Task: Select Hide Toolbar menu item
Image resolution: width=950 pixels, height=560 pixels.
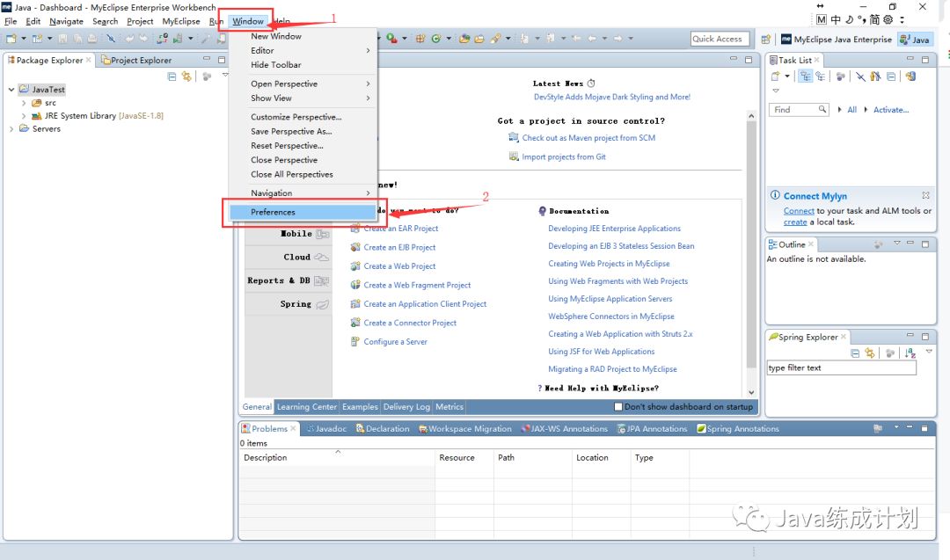Action: click(x=303, y=65)
